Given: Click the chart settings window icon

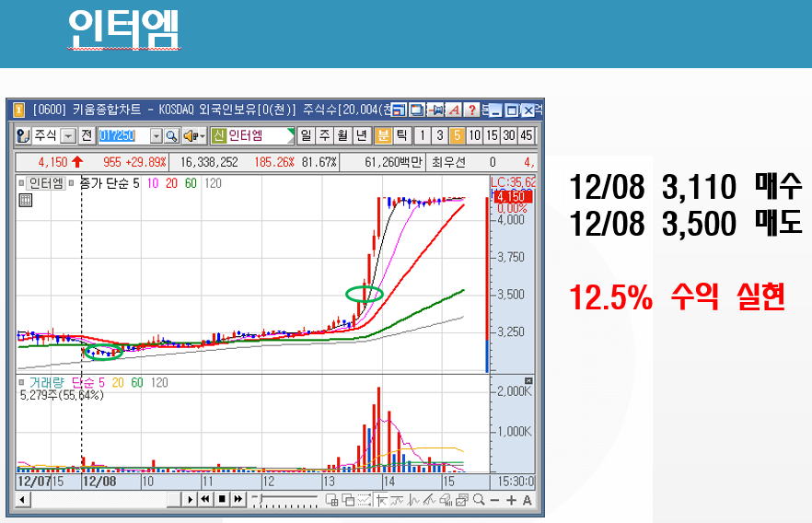Looking at the screenshot, I should (462, 500).
